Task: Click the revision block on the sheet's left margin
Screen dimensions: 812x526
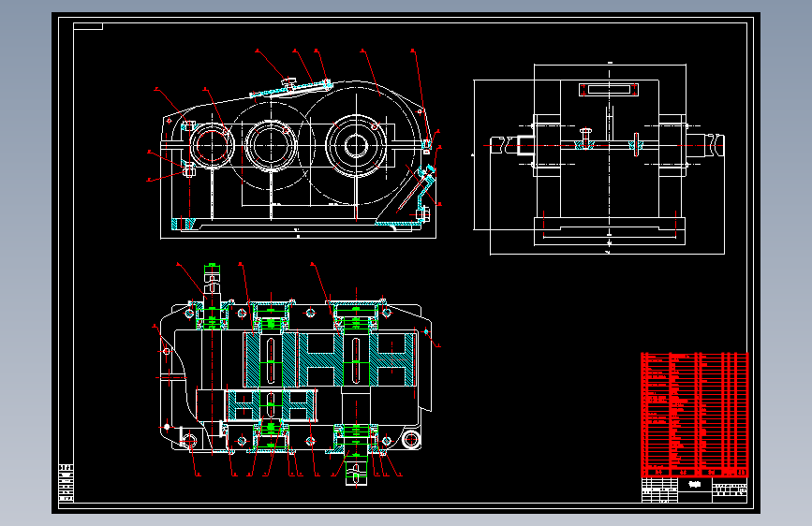Action: (66, 484)
